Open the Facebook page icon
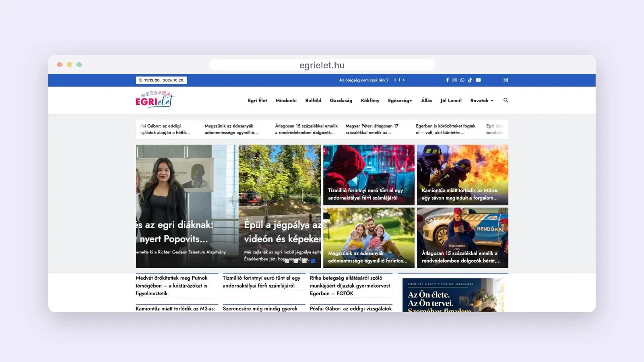The height and width of the screenshot is (362, 644). [x=447, y=80]
